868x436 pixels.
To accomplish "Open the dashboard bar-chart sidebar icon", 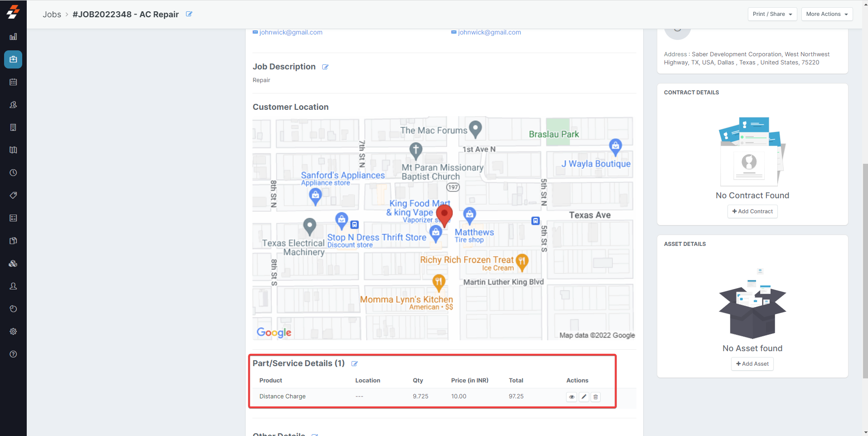I will coord(13,37).
